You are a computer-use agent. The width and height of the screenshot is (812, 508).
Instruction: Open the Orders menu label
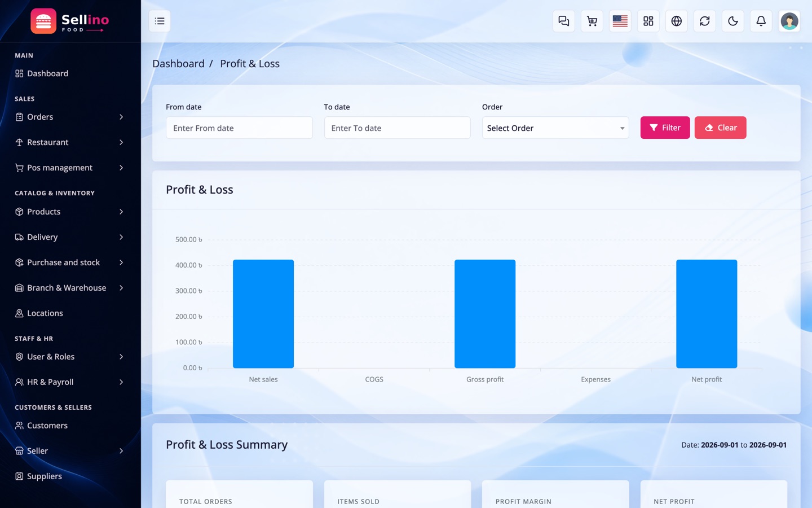tap(40, 117)
